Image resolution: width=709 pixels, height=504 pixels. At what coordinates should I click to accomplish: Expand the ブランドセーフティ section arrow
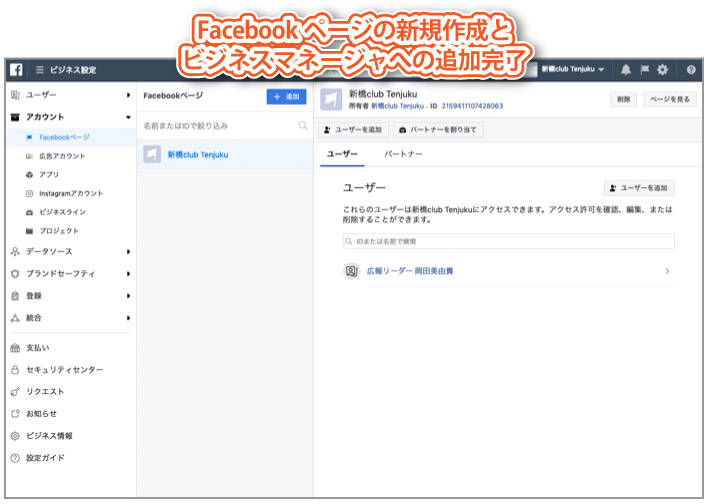point(128,273)
